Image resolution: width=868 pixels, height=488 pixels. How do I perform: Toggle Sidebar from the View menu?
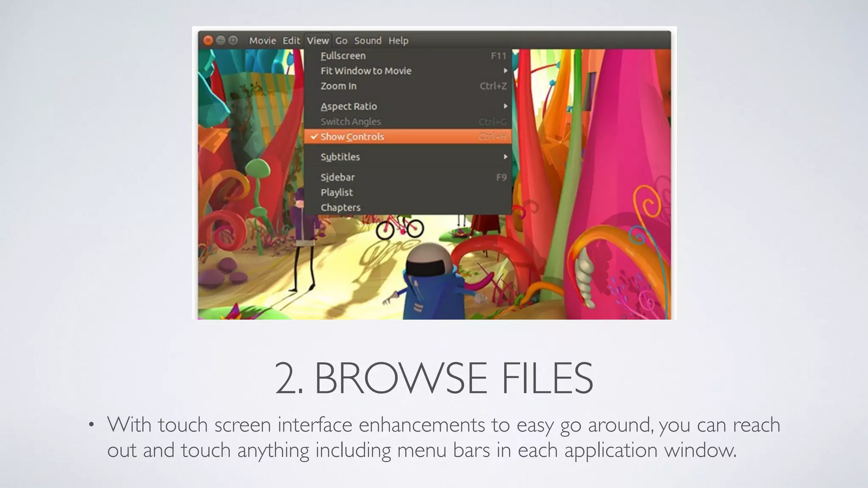click(408, 177)
